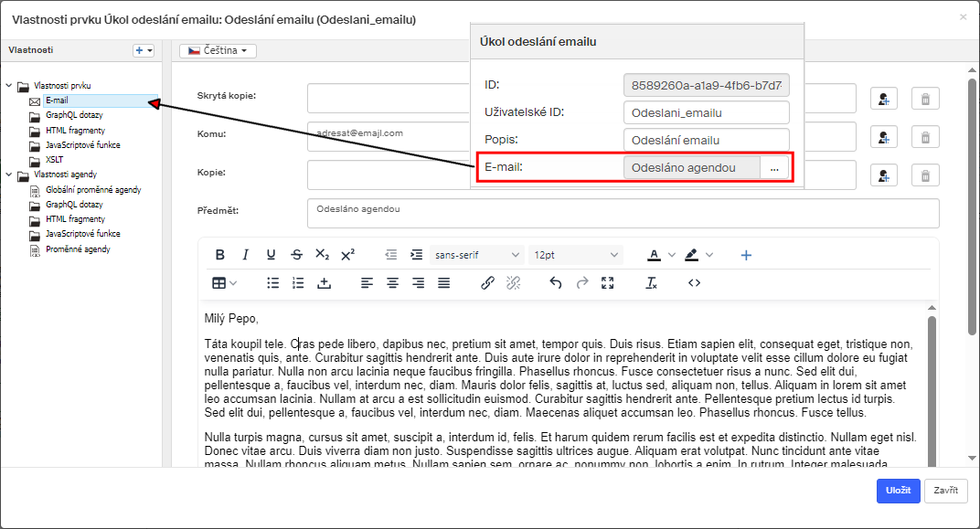Add recipient to Skrytá kopie field

[884, 99]
